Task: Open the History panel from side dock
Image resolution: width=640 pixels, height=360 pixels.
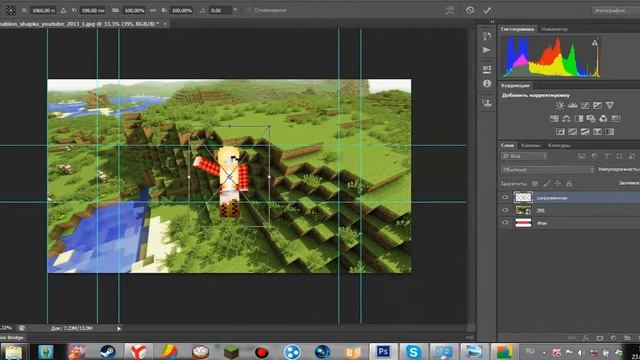Action: click(x=487, y=36)
